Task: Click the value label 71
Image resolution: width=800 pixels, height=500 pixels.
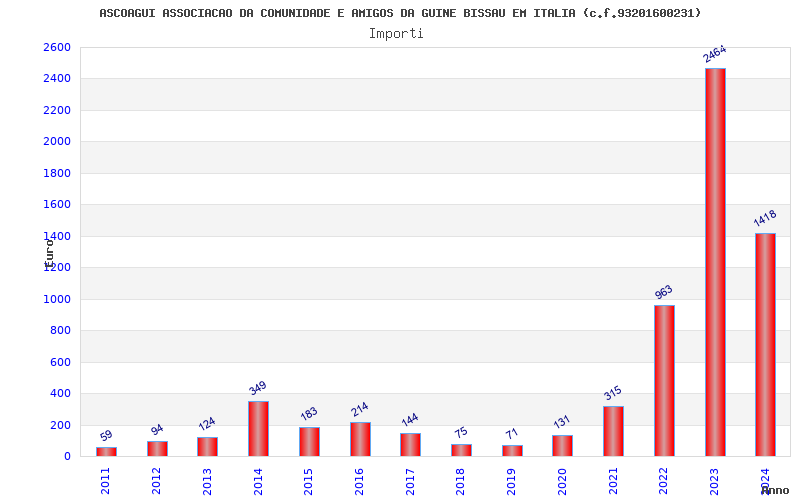Action: (x=512, y=434)
